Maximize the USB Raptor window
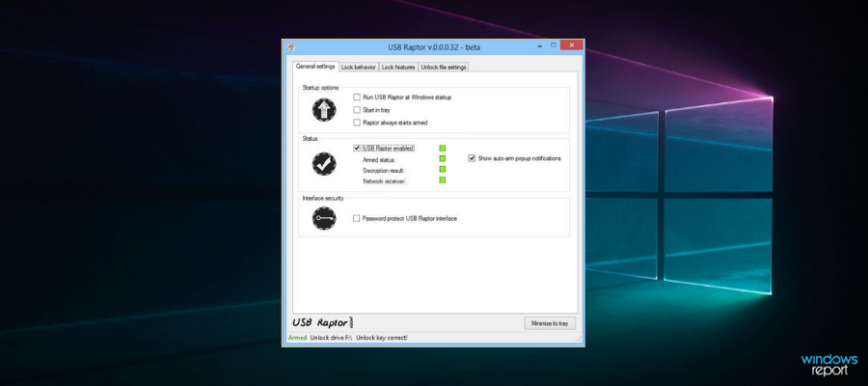The width and height of the screenshot is (868, 386). 553,45
